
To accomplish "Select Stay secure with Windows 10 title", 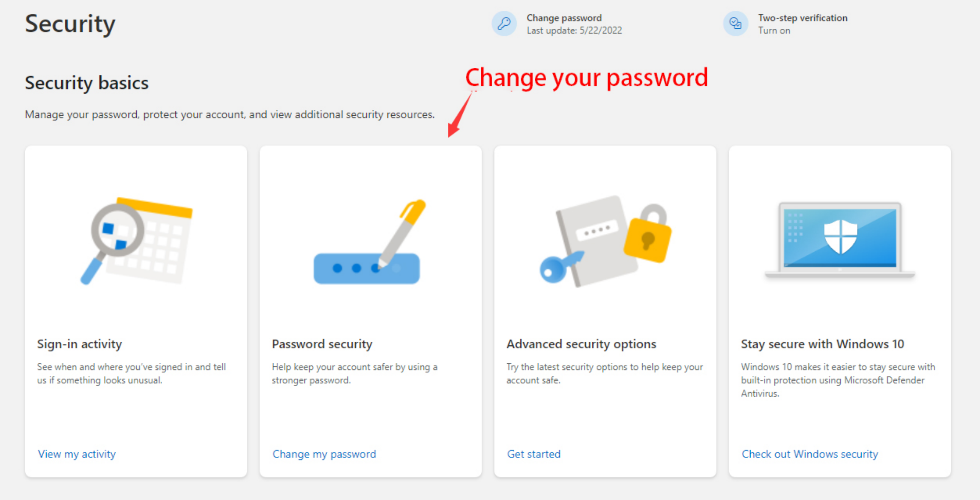I will point(822,344).
